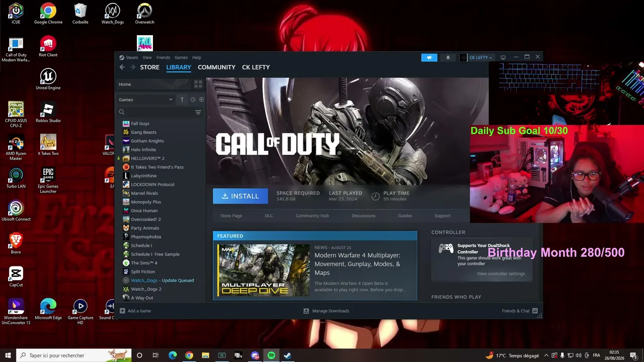This screenshot has width=644, height=362.
Task: Select LOCKDOWN Protocol in the game list
Action: tap(152, 185)
